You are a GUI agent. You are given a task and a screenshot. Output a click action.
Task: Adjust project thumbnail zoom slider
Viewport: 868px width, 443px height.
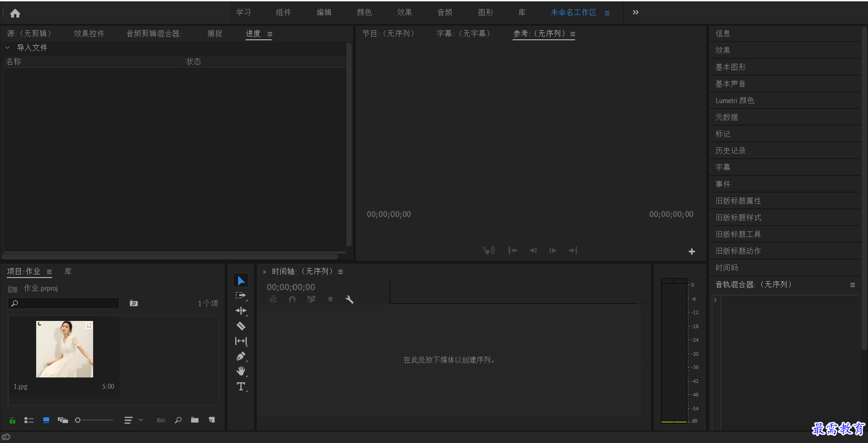tap(94, 420)
